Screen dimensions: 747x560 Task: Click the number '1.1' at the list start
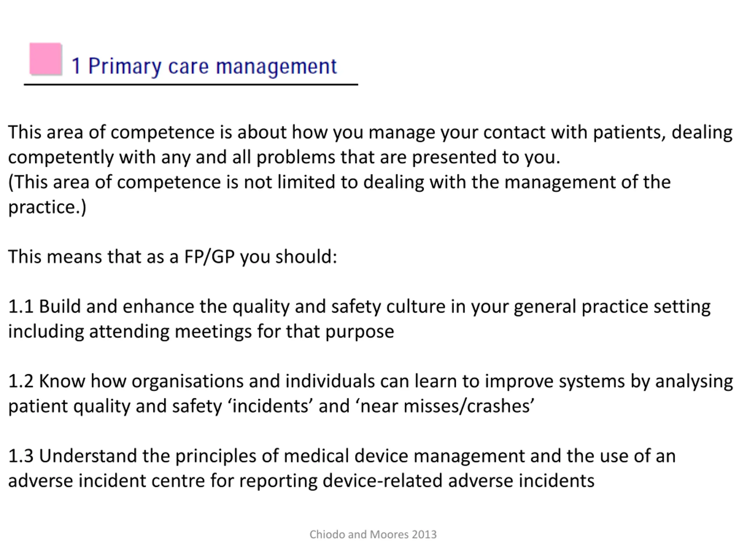coord(21,307)
